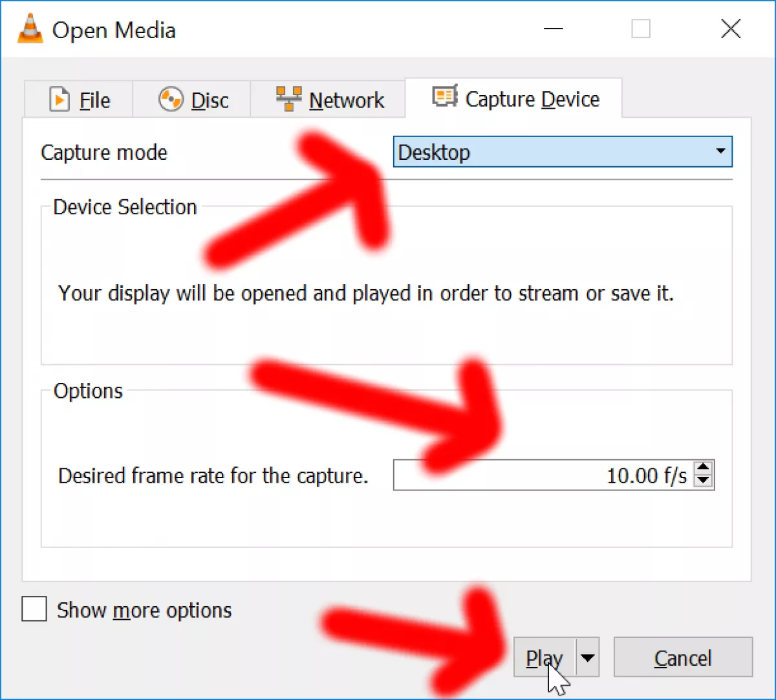The height and width of the screenshot is (700, 776).
Task: Enable Show more options checkbox
Action: tap(34, 609)
